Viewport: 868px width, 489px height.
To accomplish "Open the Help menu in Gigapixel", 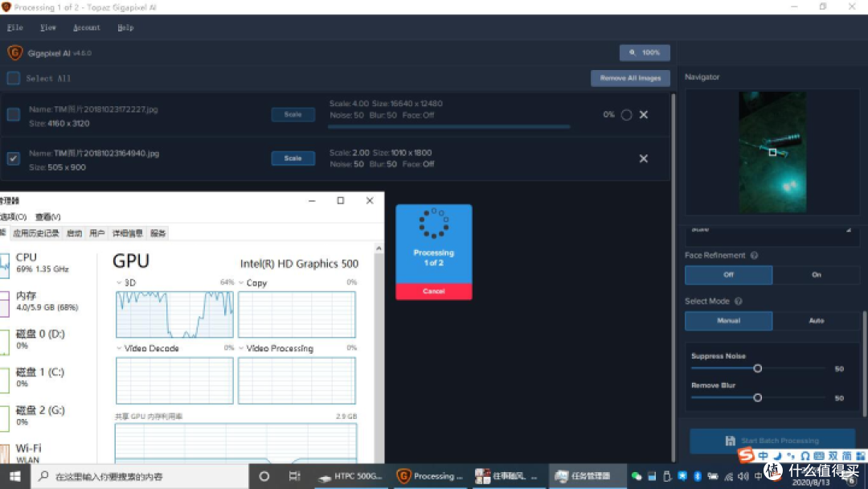I will click(x=125, y=27).
